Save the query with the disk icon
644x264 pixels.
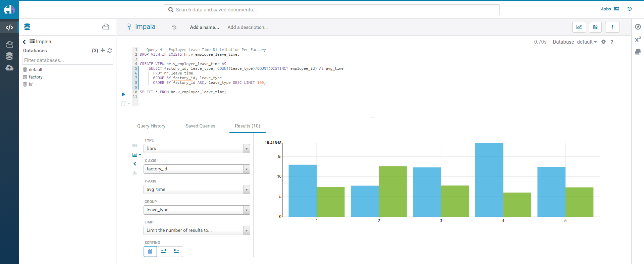point(595,27)
